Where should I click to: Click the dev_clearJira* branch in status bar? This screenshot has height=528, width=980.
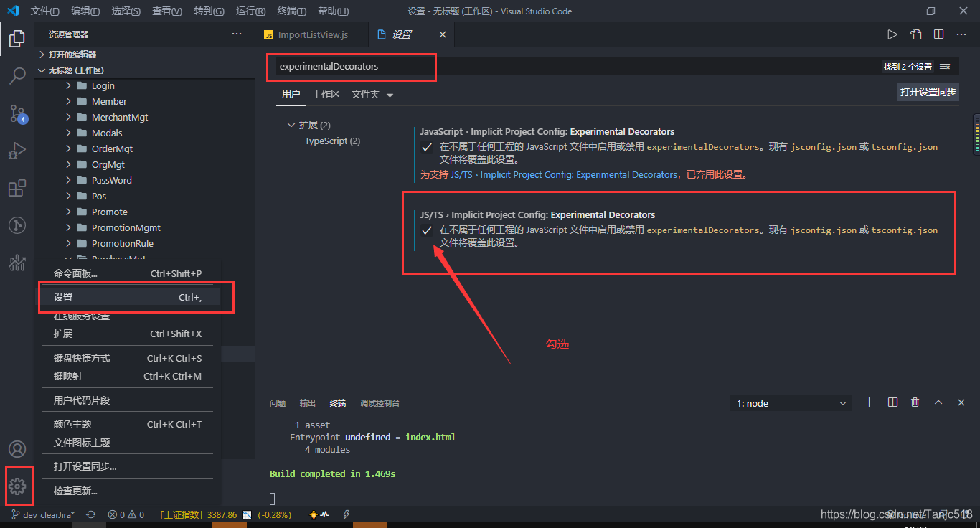click(43, 514)
